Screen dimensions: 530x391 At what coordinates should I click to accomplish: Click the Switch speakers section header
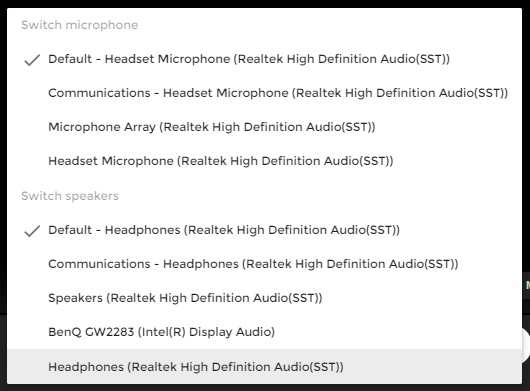70,196
